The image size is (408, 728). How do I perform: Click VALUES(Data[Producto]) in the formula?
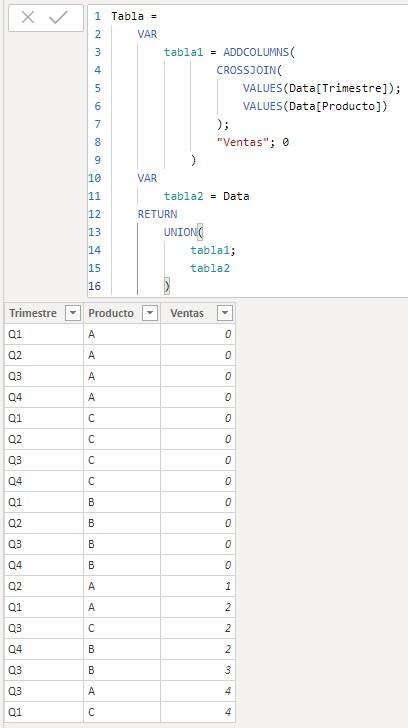(315, 106)
